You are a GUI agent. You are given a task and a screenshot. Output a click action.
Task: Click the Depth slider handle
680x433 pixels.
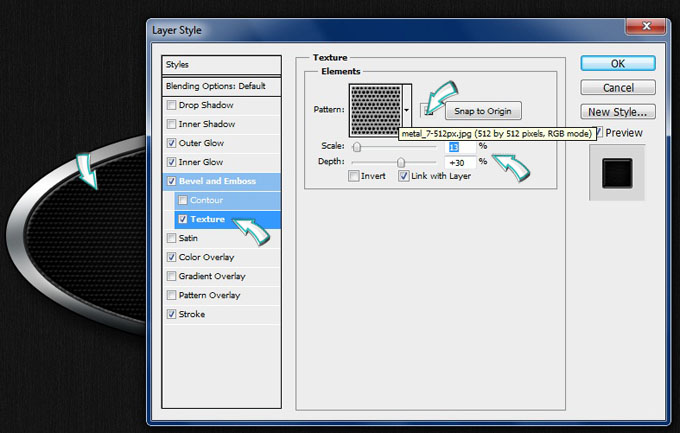tap(401, 162)
